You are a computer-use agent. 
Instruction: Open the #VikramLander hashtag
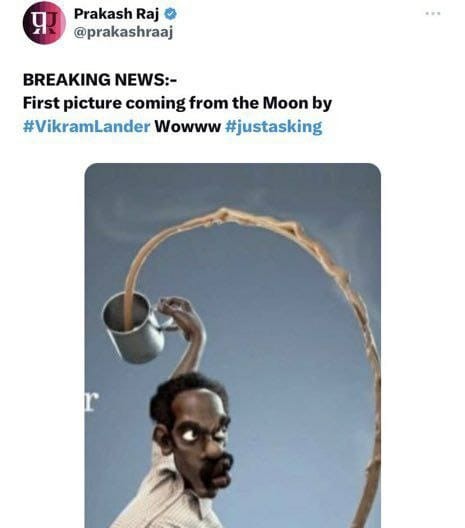(x=87, y=127)
